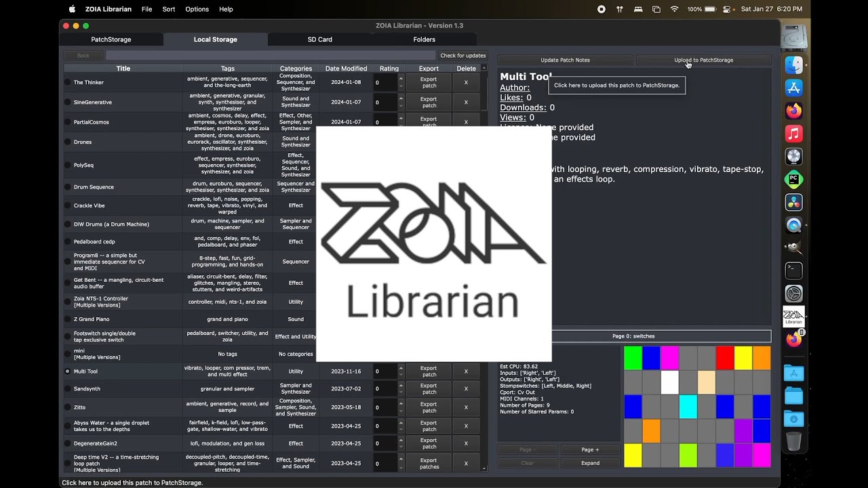Click the rating field for SineGenerative
Screen dimensions: 868x488
pos(384,102)
